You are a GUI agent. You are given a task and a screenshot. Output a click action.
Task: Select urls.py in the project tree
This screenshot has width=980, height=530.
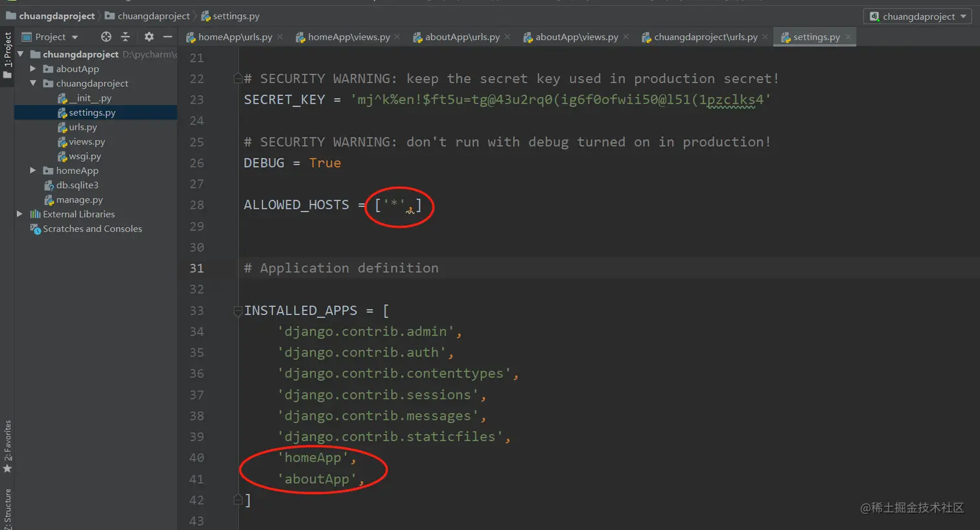83,127
